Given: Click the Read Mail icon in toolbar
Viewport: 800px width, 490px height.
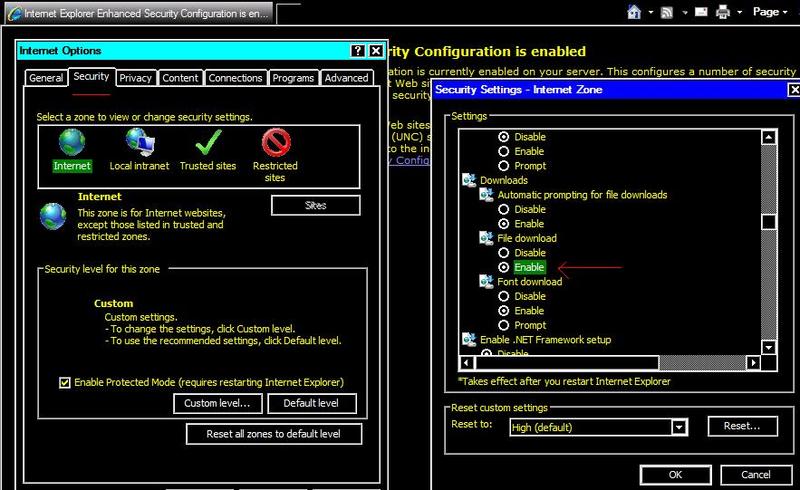Looking at the screenshot, I should coord(702,11).
